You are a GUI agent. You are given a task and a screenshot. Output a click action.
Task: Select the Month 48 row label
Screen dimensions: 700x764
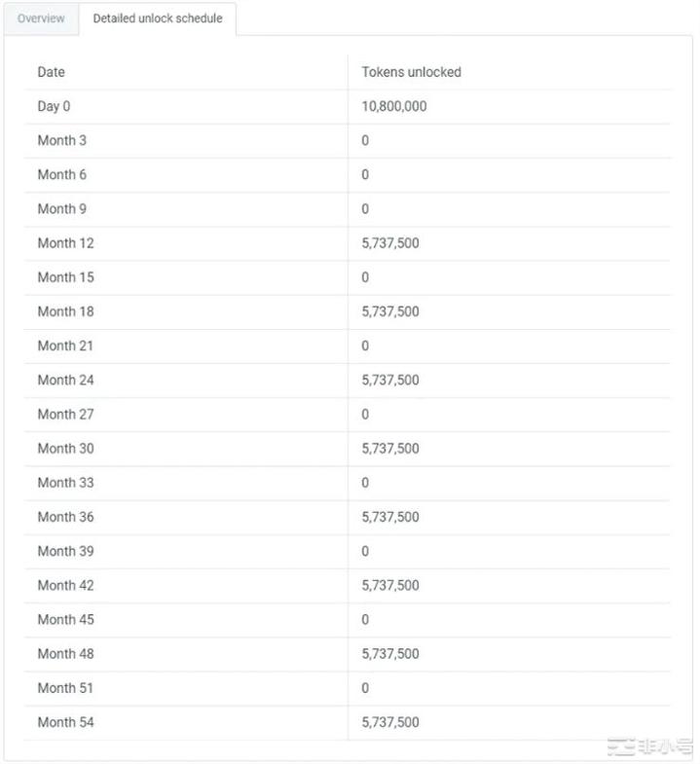point(65,654)
